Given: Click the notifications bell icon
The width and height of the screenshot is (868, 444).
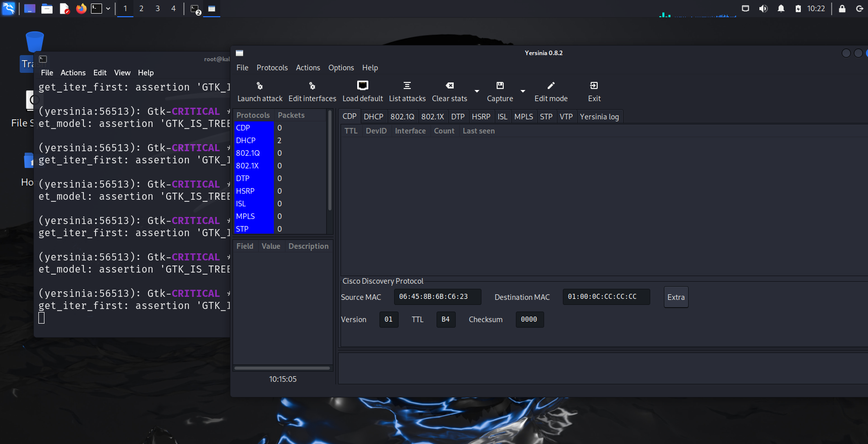Looking at the screenshot, I should (x=781, y=9).
